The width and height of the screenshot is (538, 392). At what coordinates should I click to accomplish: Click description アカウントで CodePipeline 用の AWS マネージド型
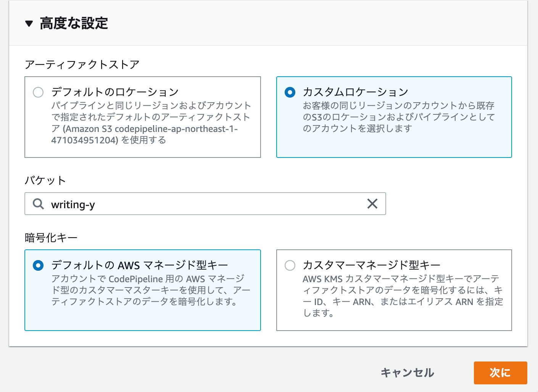tap(151, 290)
